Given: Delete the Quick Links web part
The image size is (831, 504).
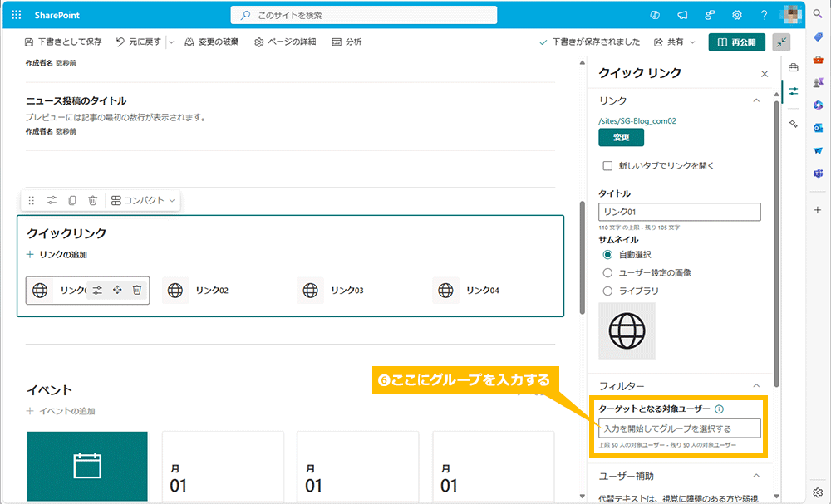Looking at the screenshot, I should tap(93, 201).
